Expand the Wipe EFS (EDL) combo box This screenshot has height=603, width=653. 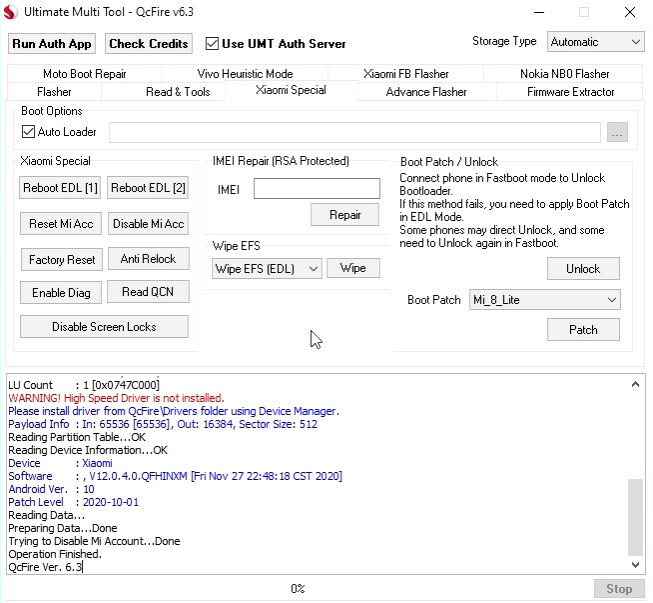[267, 269]
